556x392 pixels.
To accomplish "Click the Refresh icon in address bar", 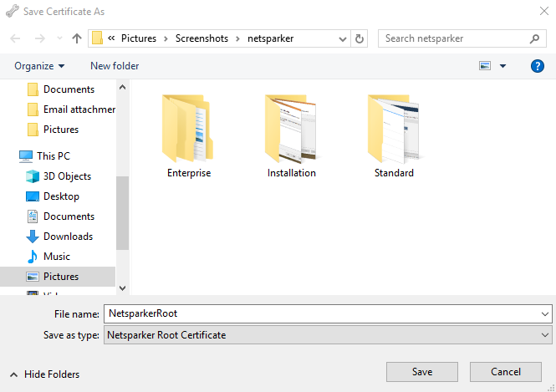I will [x=360, y=38].
